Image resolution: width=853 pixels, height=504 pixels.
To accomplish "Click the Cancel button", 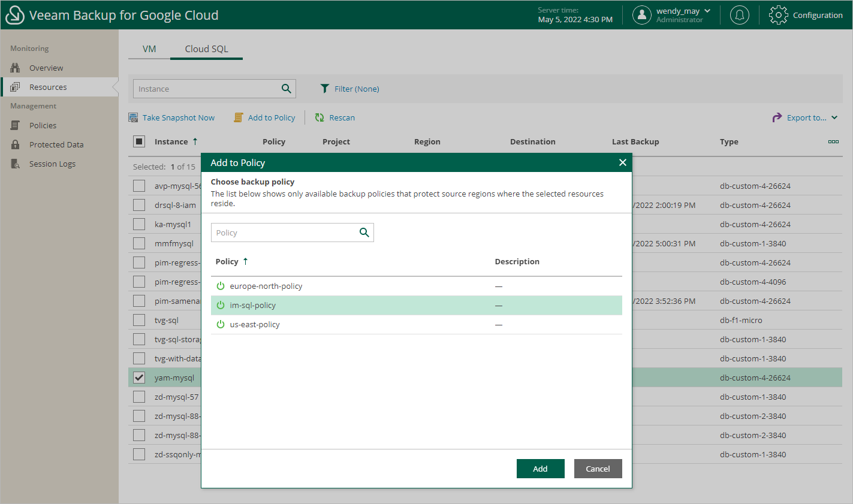I will (598, 469).
